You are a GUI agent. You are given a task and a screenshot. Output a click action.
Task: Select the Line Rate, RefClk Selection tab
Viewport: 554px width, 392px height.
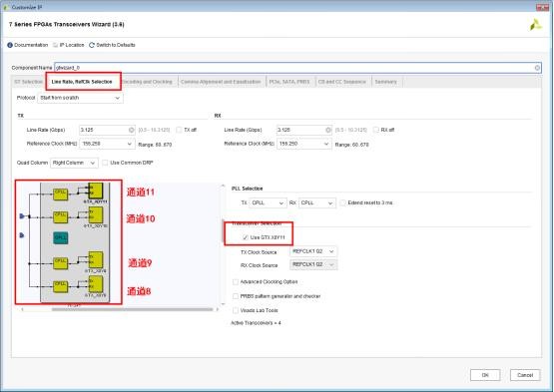click(82, 82)
